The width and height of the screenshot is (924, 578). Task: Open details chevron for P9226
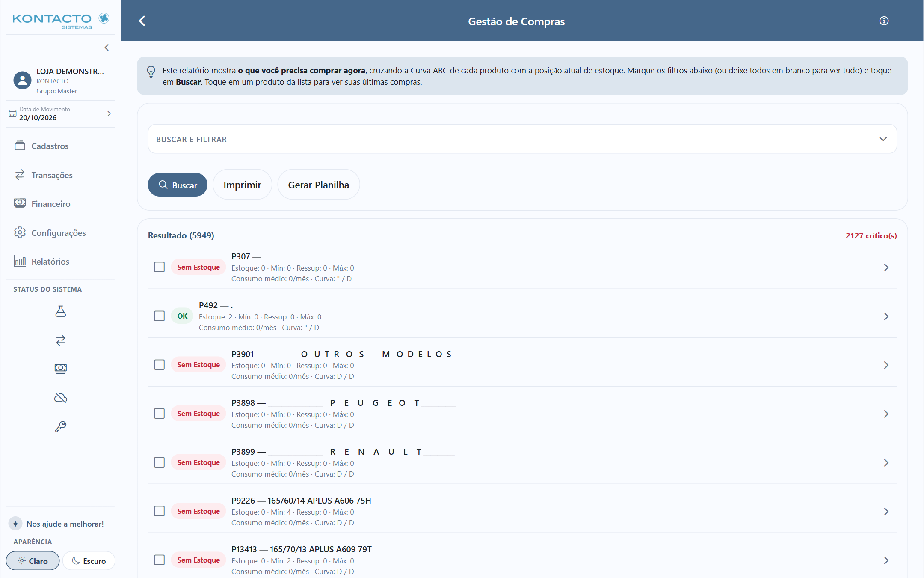[x=886, y=512]
